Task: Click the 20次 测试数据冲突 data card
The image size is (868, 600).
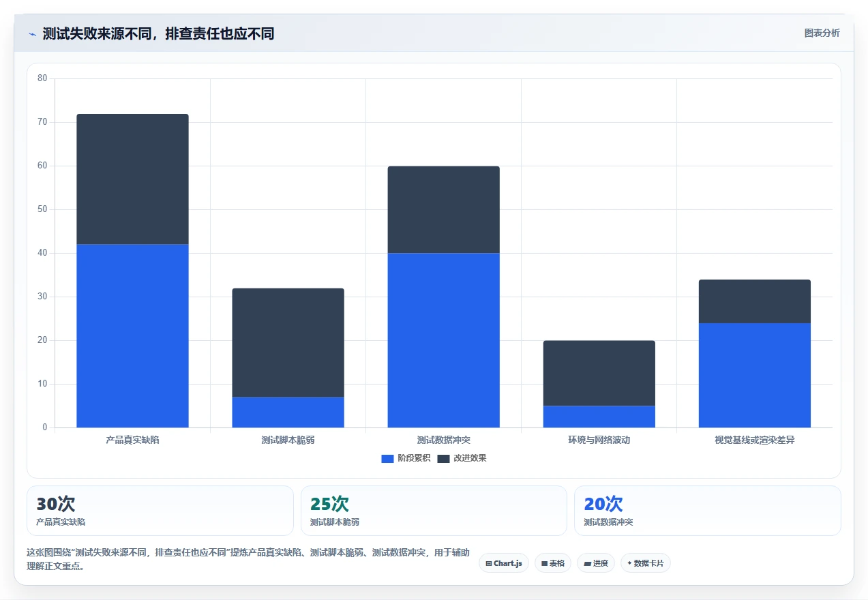Action: click(x=708, y=511)
